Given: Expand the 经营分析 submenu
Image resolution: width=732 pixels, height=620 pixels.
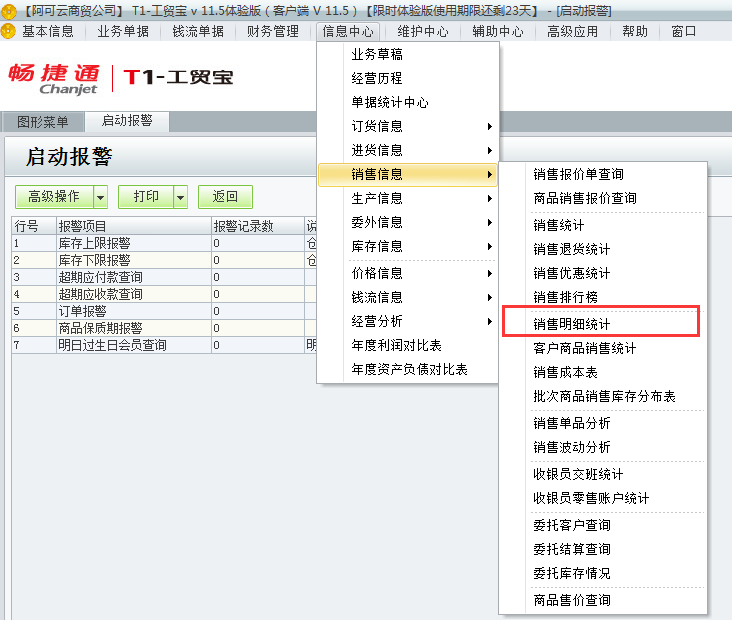Looking at the screenshot, I should click(407, 321).
